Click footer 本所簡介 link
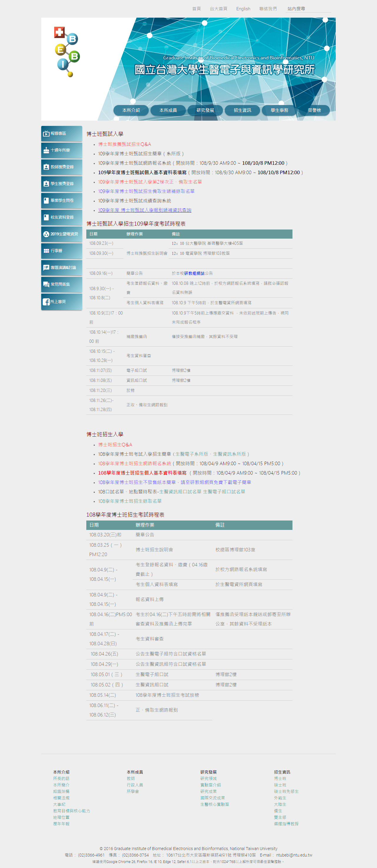This screenshot has height=868, width=377. tap(61, 785)
